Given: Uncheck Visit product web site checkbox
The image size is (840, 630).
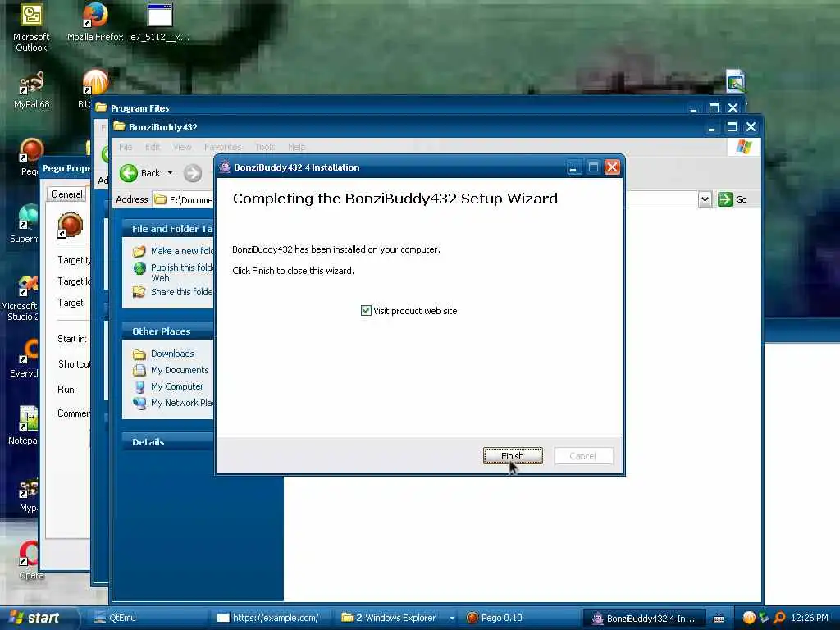Looking at the screenshot, I should (366, 311).
